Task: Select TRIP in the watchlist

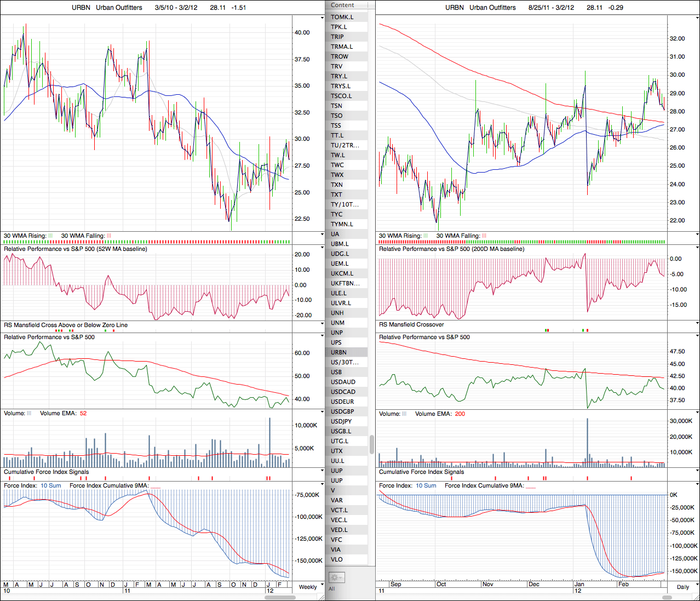Action: coord(337,37)
